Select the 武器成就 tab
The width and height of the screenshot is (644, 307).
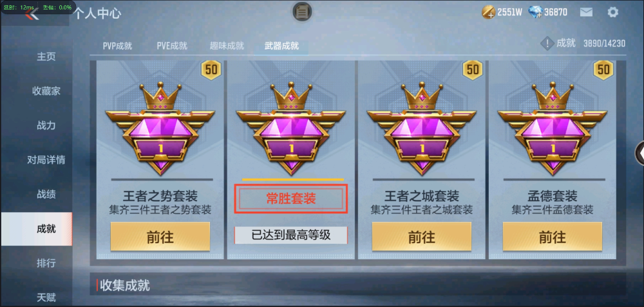(x=281, y=46)
